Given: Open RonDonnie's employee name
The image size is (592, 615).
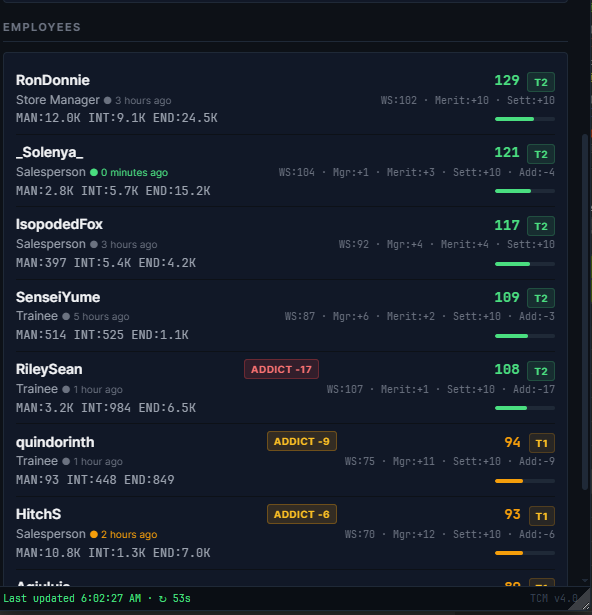Looking at the screenshot, I should coord(53,80).
